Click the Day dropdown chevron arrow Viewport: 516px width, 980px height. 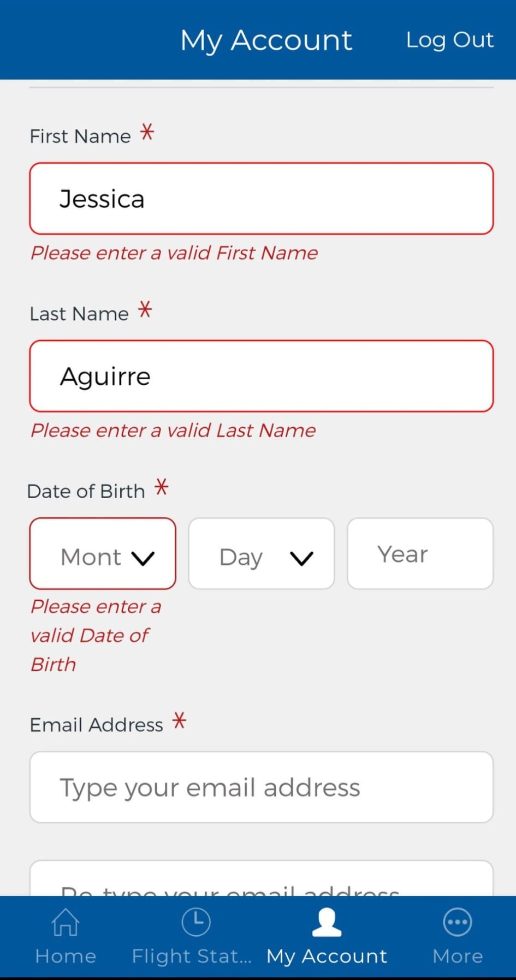[x=301, y=558]
